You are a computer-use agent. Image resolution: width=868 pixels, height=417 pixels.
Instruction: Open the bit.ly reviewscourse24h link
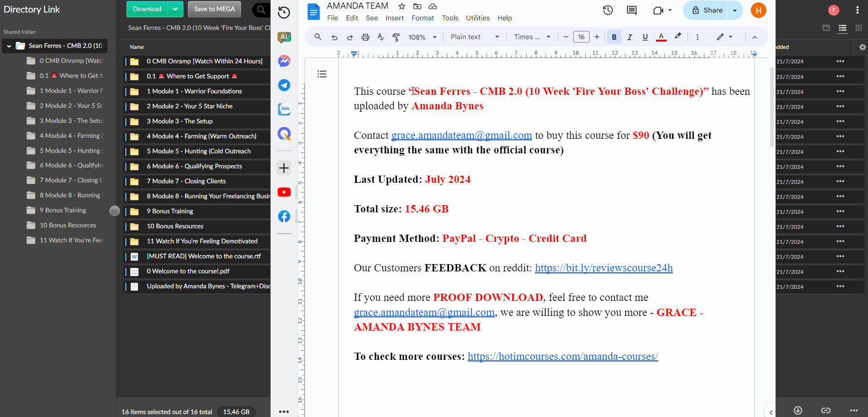pos(604,268)
